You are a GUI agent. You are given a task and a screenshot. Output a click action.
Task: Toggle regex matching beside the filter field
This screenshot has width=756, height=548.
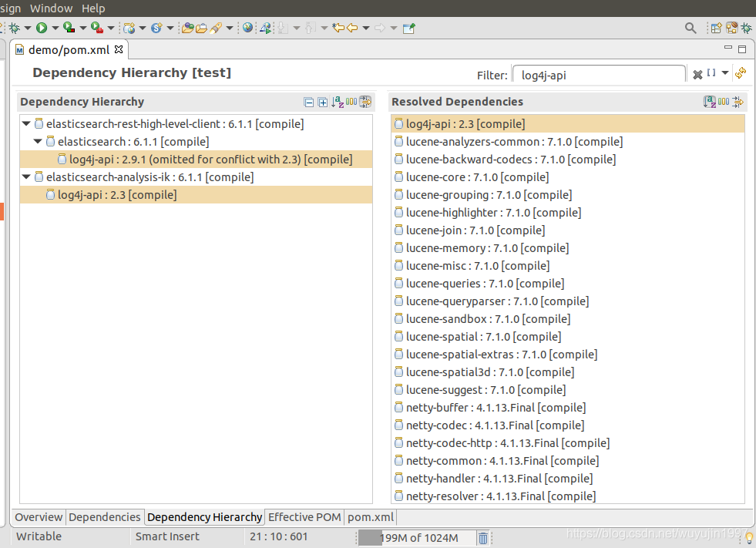tap(711, 72)
